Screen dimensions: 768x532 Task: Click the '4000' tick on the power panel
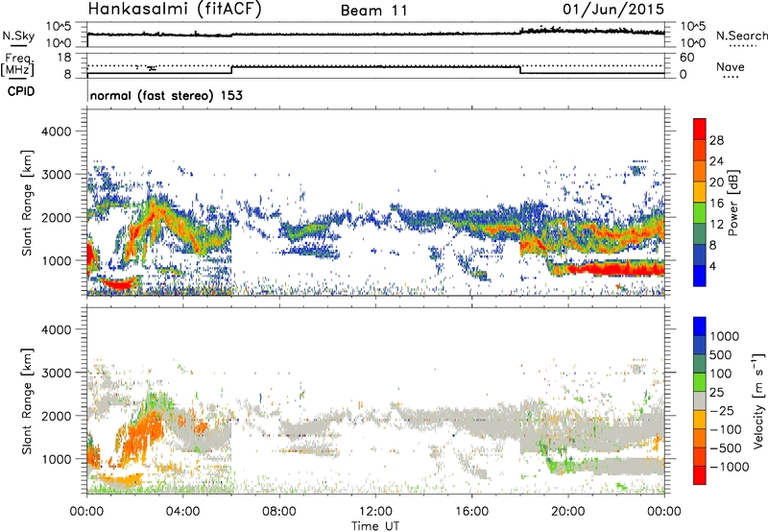pos(56,132)
